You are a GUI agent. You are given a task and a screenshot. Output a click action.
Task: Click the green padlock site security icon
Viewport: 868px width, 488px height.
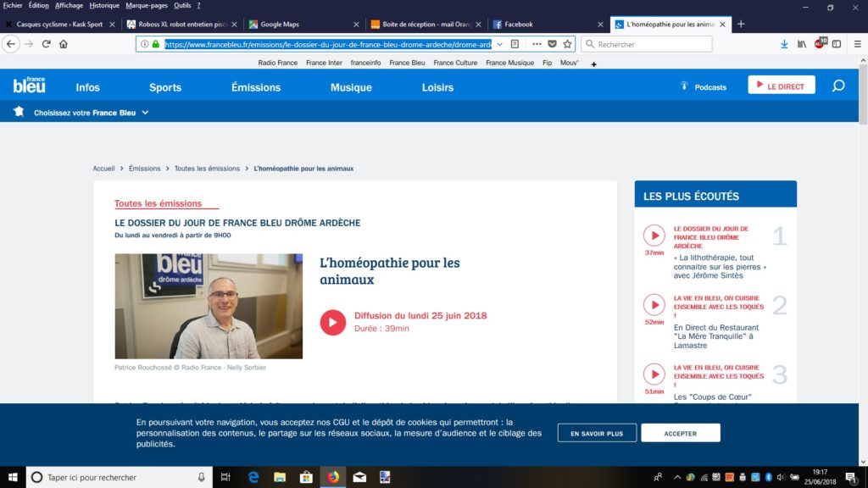tap(156, 44)
